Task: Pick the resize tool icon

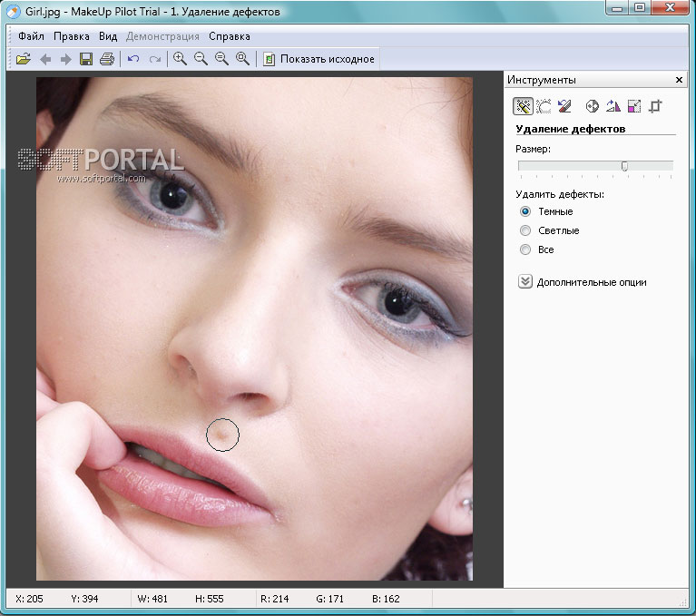Action: point(634,106)
